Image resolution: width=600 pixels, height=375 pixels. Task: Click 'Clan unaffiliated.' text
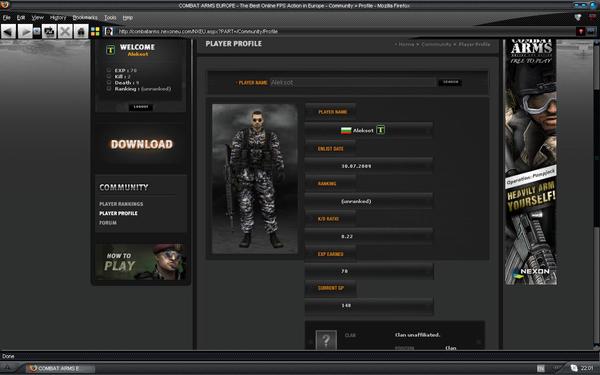(x=417, y=335)
